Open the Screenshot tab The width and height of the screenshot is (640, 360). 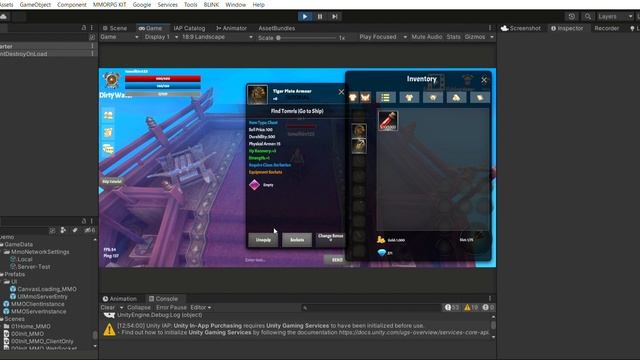click(521, 28)
